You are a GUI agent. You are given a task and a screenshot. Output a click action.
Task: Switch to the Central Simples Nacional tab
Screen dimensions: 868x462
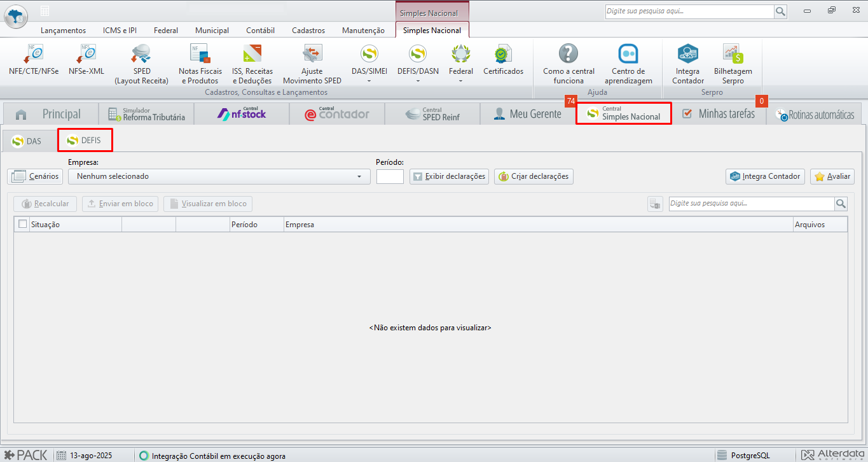tap(624, 113)
